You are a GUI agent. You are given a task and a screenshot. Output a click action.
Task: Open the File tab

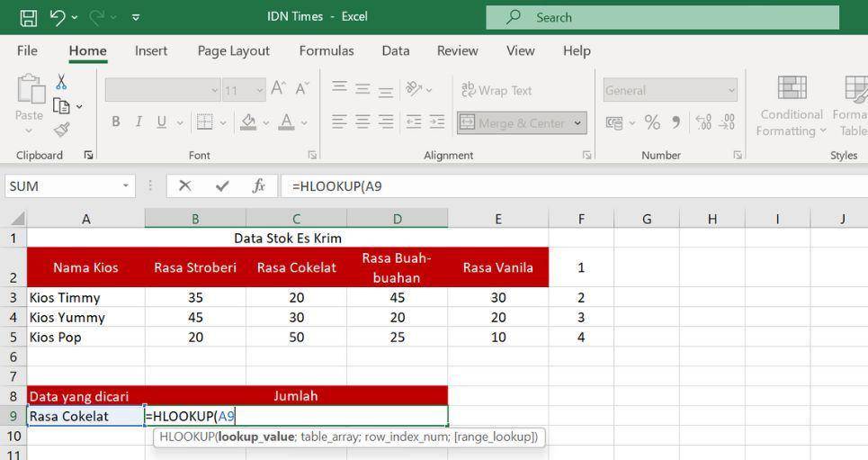[x=27, y=50]
